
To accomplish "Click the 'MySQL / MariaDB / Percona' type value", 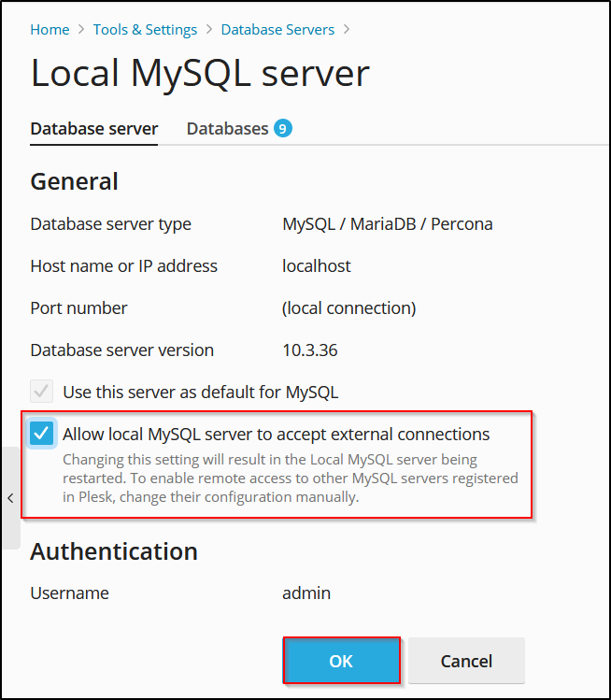I will click(387, 224).
